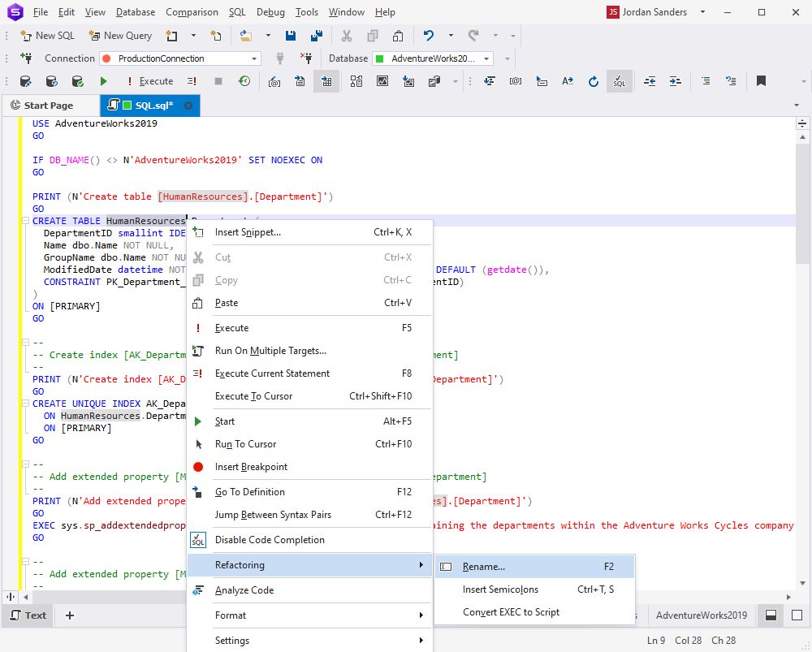Image resolution: width=812 pixels, height=652 pixels.
Task: Toggle Insert Breakpoint in context menu
Action: pos(251,467)
